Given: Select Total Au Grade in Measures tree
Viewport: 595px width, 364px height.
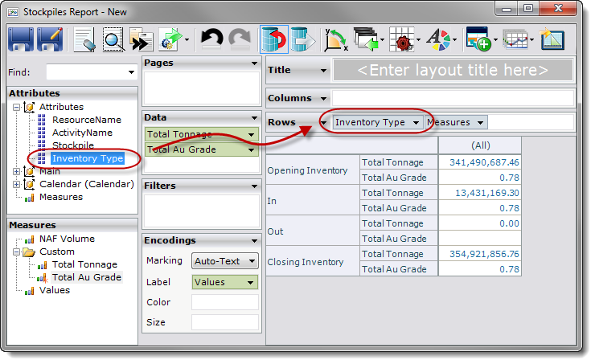Looking at the screenshot, I should coord(87,277).
